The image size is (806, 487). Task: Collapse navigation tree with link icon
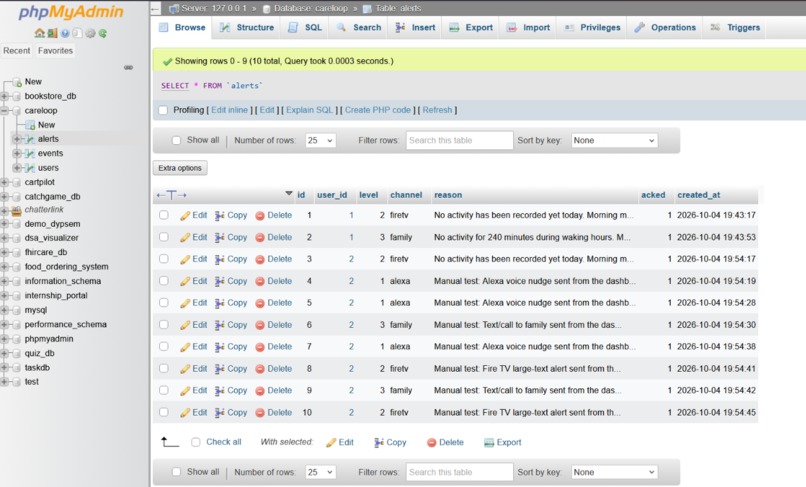[x=129, y=67]
